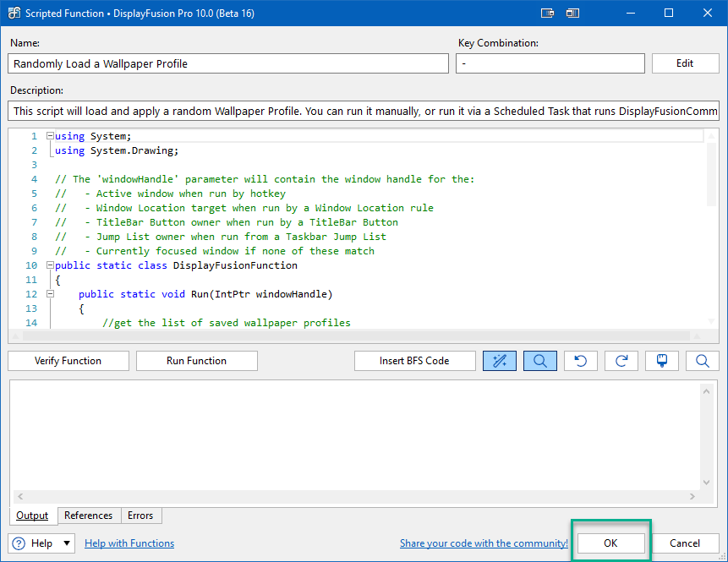Click the undo arrow icon
The image size is (728, 562).
pos(580,361)
